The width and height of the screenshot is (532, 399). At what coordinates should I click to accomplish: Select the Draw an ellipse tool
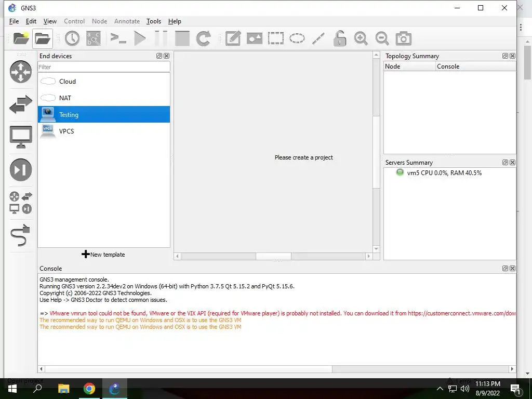(x=297, y=38)
